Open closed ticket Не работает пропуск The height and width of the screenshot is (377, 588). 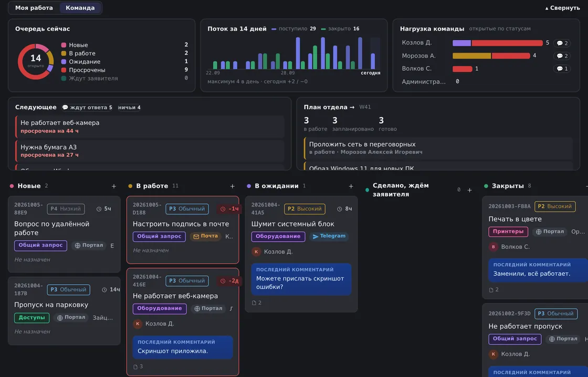[535, 340]
